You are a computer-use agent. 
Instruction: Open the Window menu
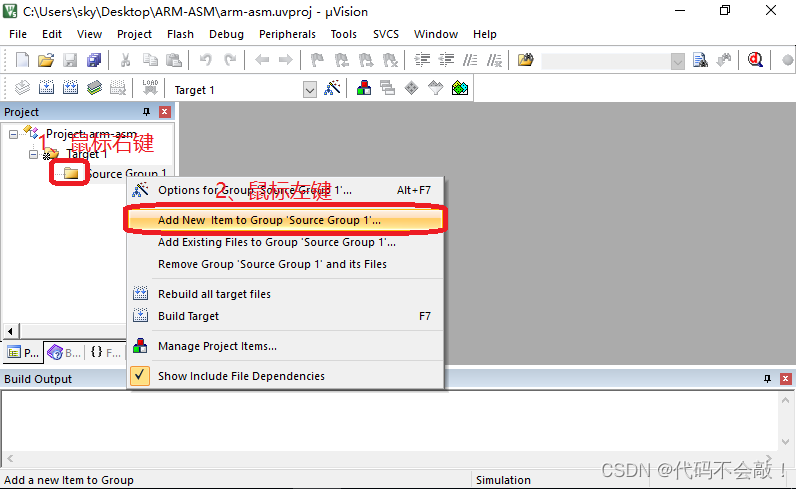click(x=436, y=34)
